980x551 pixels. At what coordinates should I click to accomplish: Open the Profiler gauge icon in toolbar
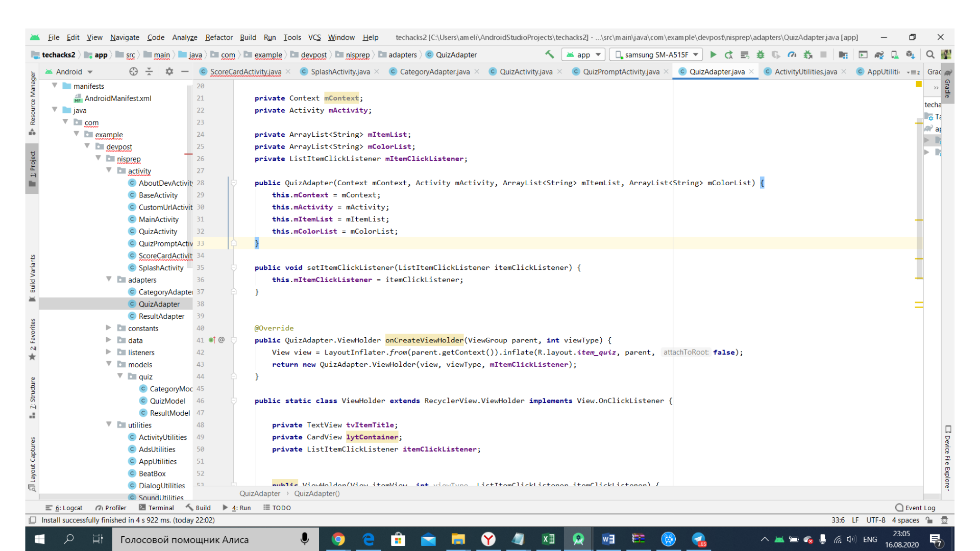pos(792,55)
